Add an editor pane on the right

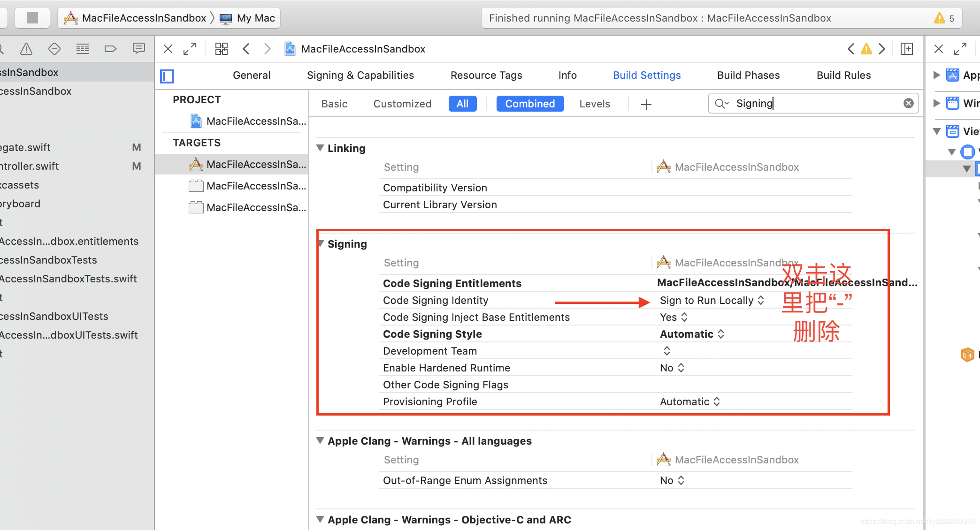(907, 49)
